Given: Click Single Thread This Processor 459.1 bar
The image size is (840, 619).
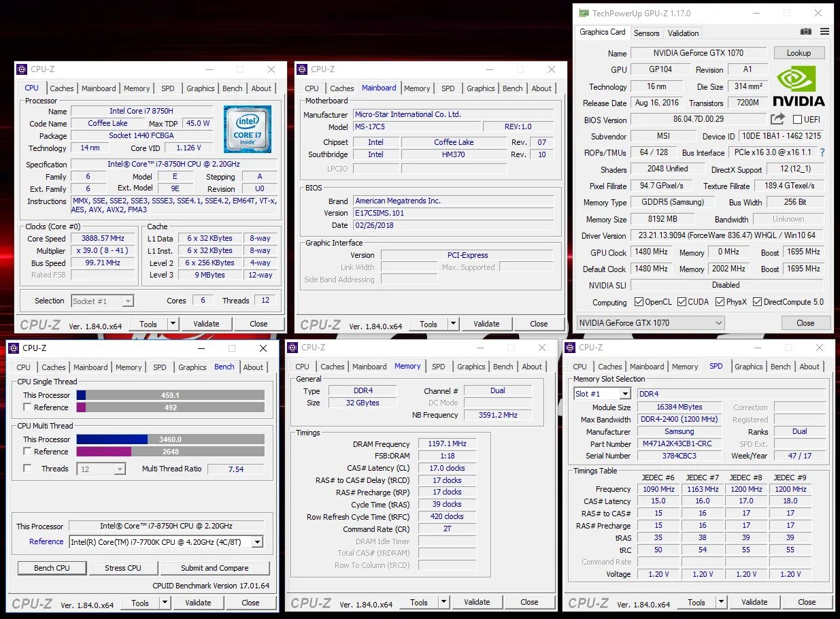Looking at the screenshot, I should 170,395.
